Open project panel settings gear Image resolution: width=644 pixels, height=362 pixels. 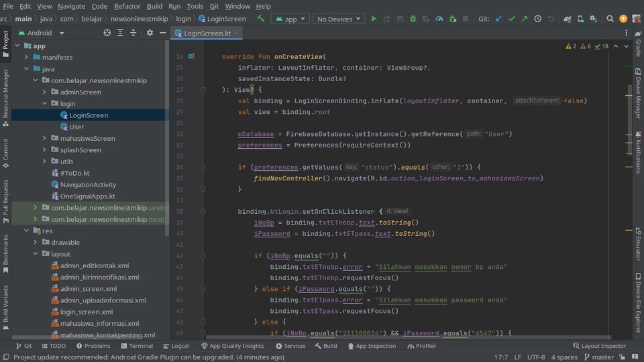pos(150,32)
